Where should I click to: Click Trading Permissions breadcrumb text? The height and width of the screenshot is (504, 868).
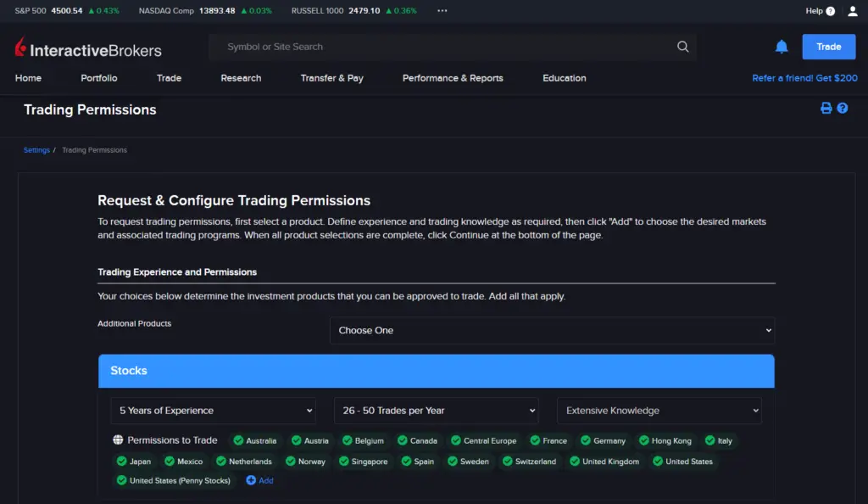pos(94,150)
